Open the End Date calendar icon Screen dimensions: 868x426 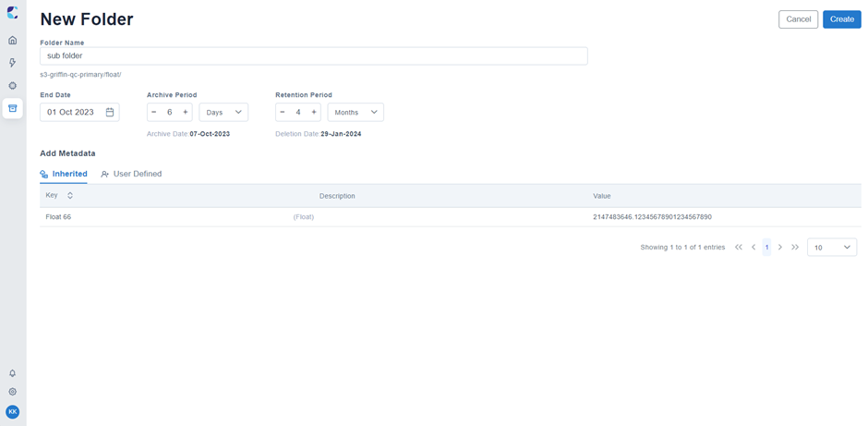pyautogui.click(x=110, y=112)
